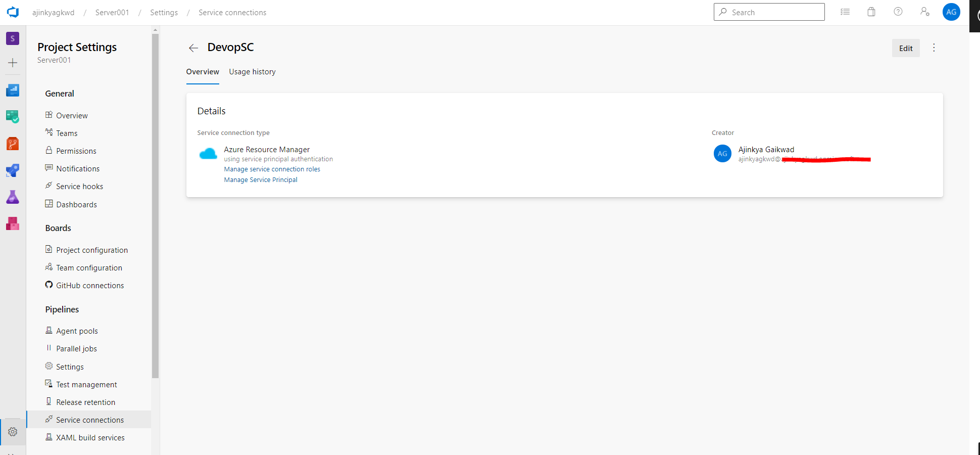Click the Search input field
Screen dimensions: 980x455
(773, 12)
